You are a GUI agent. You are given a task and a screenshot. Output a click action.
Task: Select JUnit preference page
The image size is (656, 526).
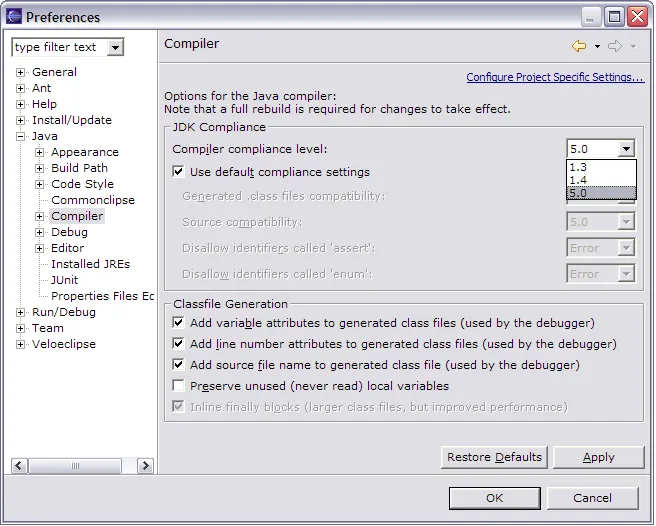point(64,280)
